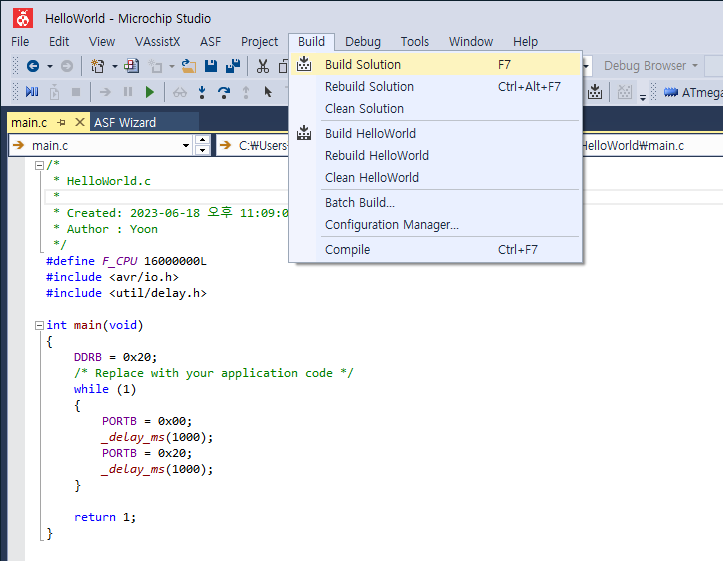Open the Window menu

point(471,42)
